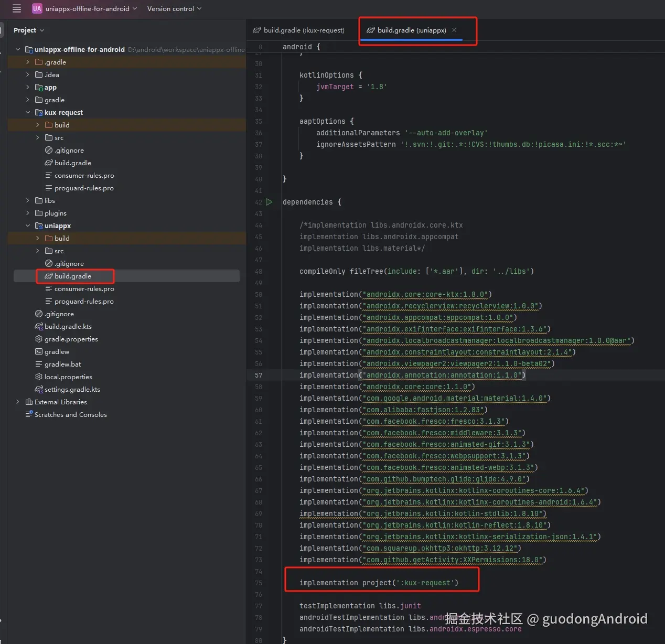Click the .gradle folder icon

coord(39,62)
